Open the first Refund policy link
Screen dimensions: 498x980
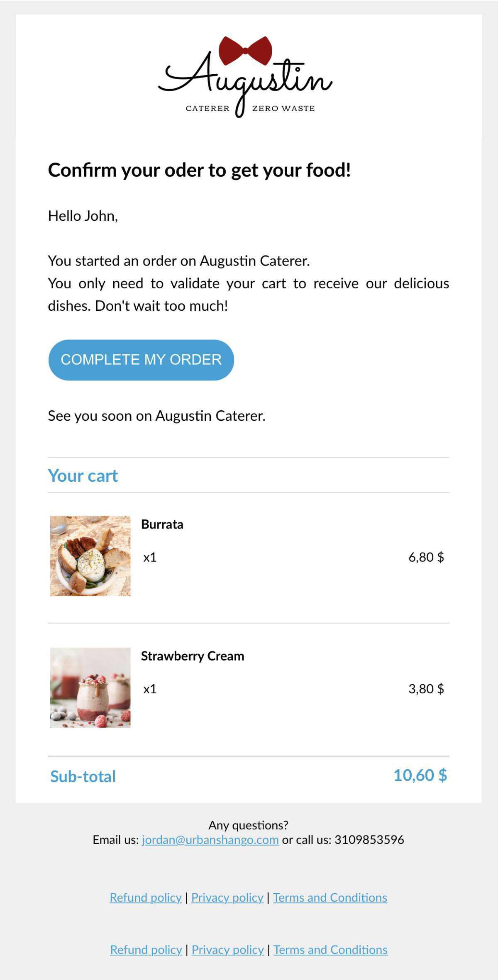(146, 897)
